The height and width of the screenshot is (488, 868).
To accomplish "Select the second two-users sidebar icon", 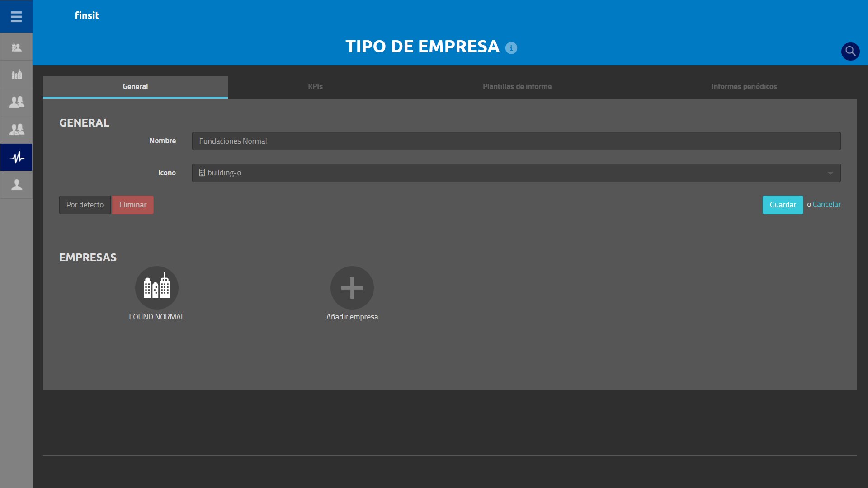I will coord(16,130).
